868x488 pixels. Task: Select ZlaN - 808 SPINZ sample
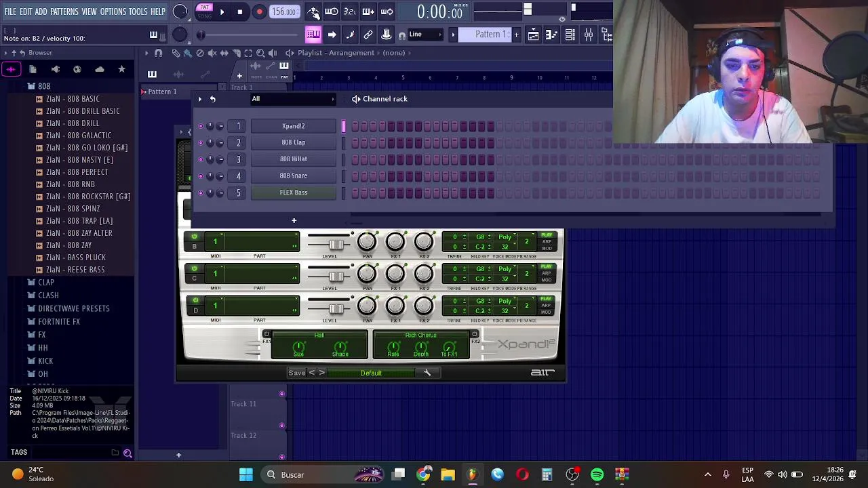73,209
